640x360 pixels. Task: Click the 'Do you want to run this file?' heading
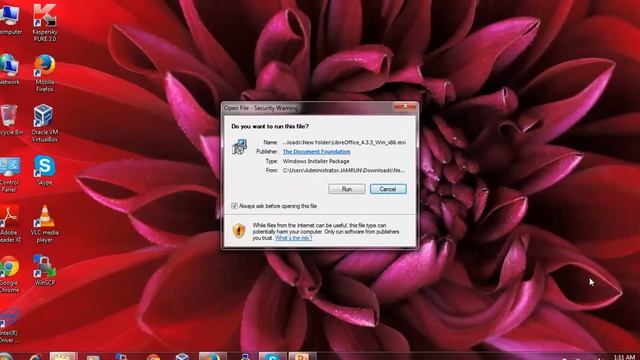(x=270, y=127)
